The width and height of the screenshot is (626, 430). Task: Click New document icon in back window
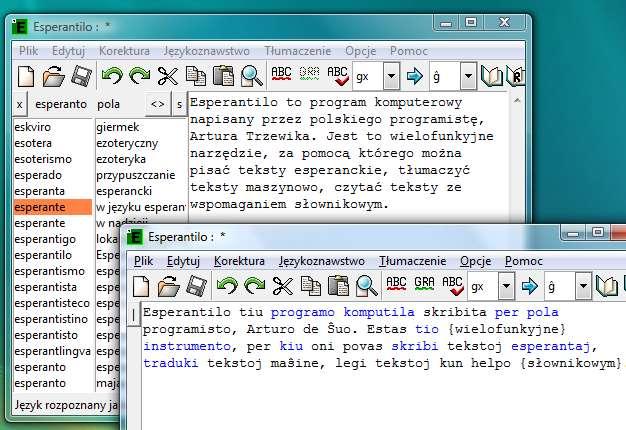pyautogui.click(x=26, y=76)
